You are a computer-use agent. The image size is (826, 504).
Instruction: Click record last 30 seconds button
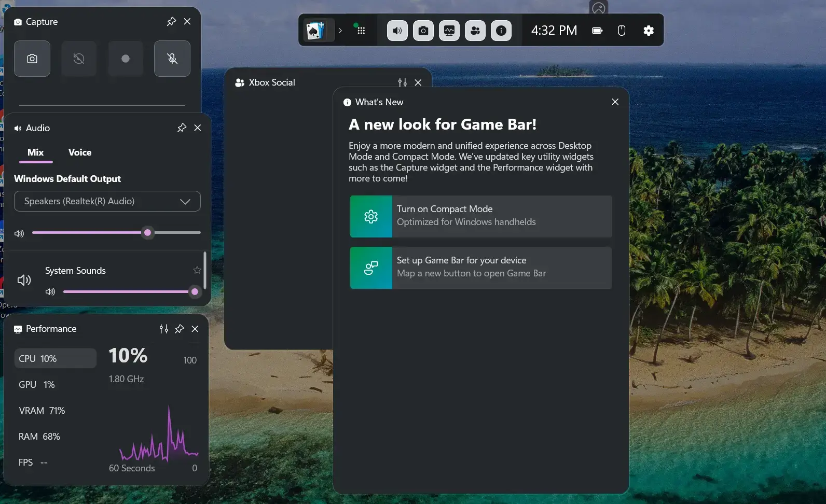79,59
